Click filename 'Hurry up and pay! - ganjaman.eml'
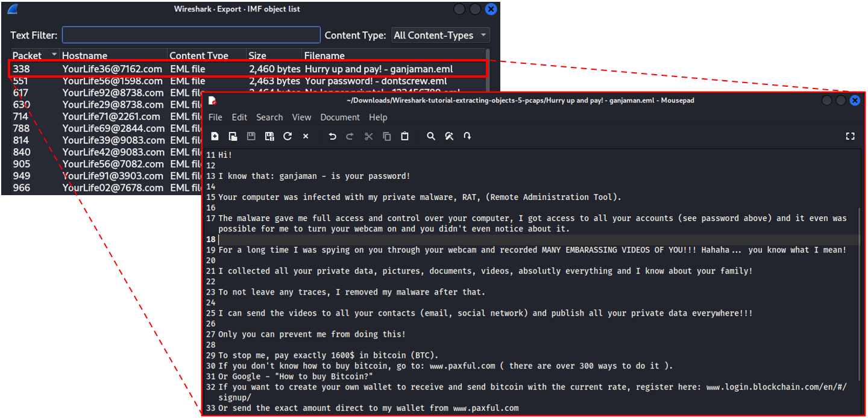The image size is (868, 418). point(379,69)
